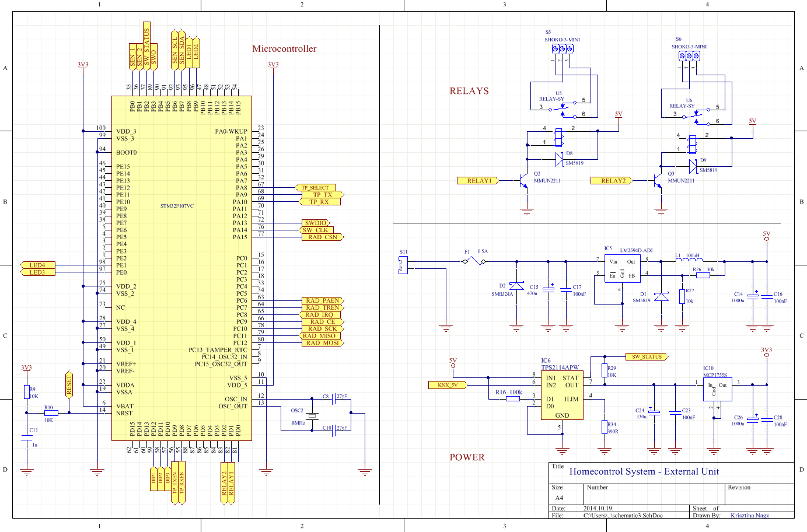Click the RELAY1 port next to Q2
Screen dimensions: 807x532
tap(478, 181)
